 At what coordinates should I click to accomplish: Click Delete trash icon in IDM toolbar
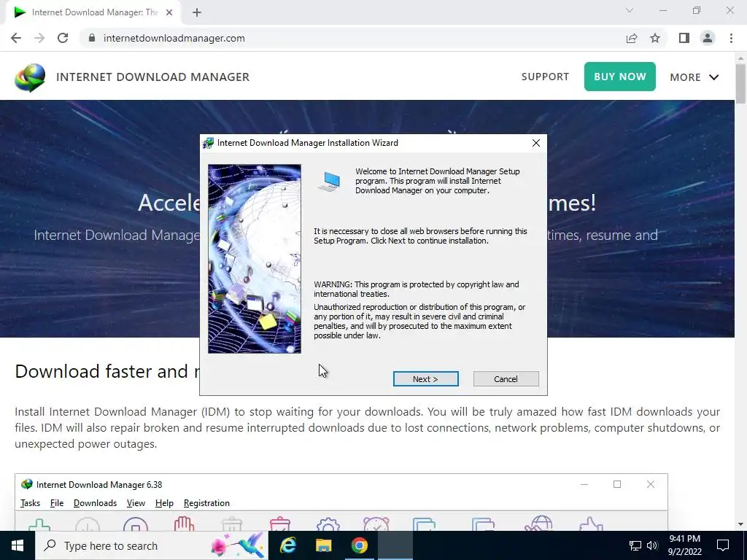232,524
